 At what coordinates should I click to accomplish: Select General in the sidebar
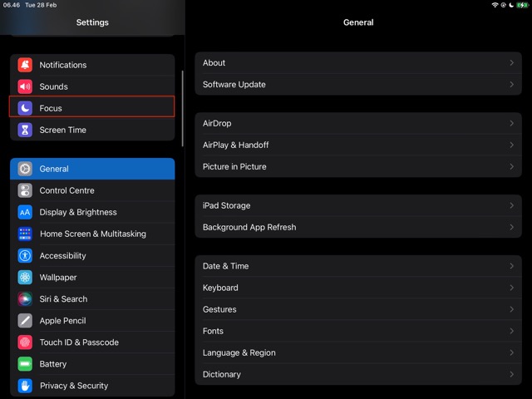92,169
